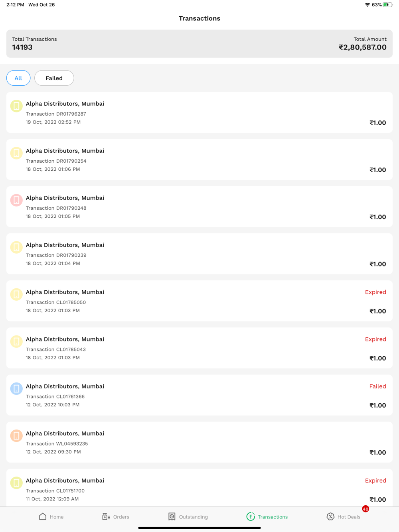Tap yellow icon for transaction CL01785043
Screen dimensions: 399x532
pyautogui.click(x=16, y=341)
